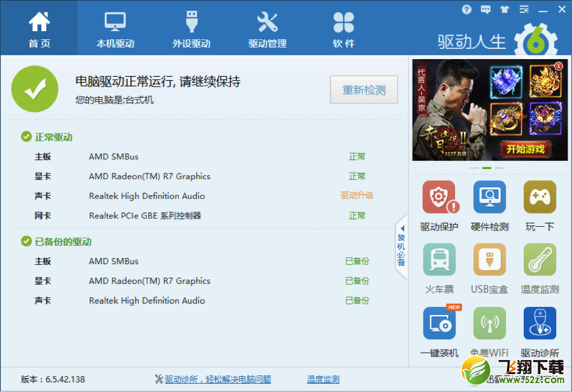Click the version text 6.5.42.138

pos(65,379)
